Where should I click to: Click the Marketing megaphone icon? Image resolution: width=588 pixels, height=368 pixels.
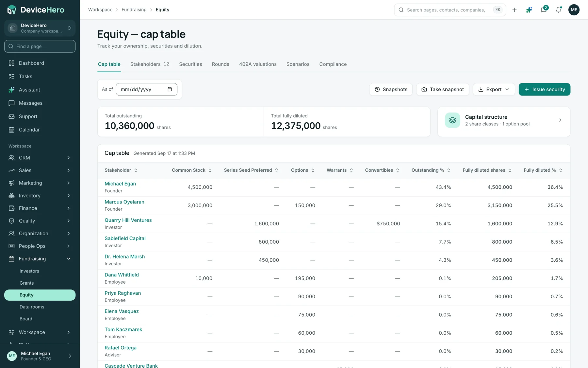point(11,183)
